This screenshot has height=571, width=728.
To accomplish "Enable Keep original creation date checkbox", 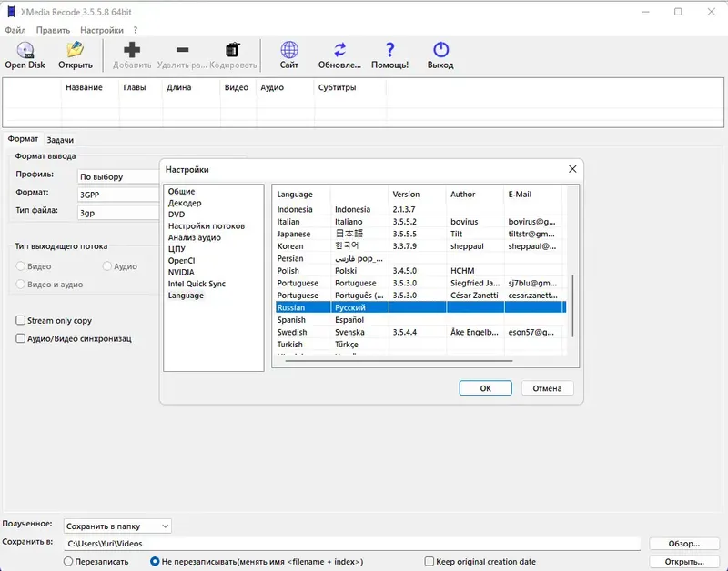I will pyautogui.click(x=430, y=562).
